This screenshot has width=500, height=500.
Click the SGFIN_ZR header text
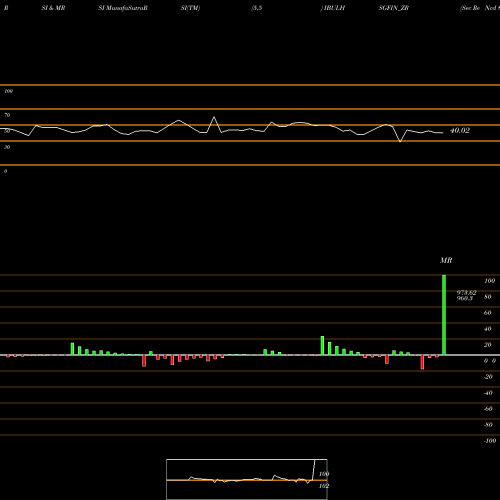pyautogui.click(x=394, y=8)
